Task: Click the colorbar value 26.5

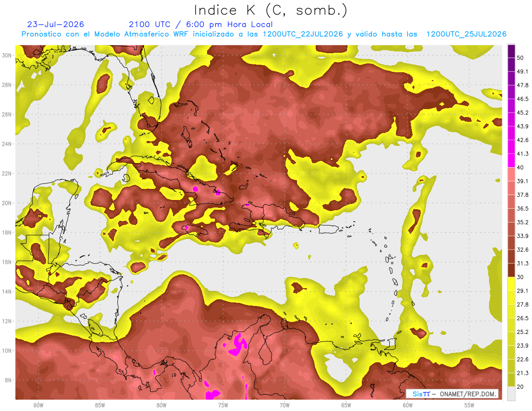Action: point(522,318)
